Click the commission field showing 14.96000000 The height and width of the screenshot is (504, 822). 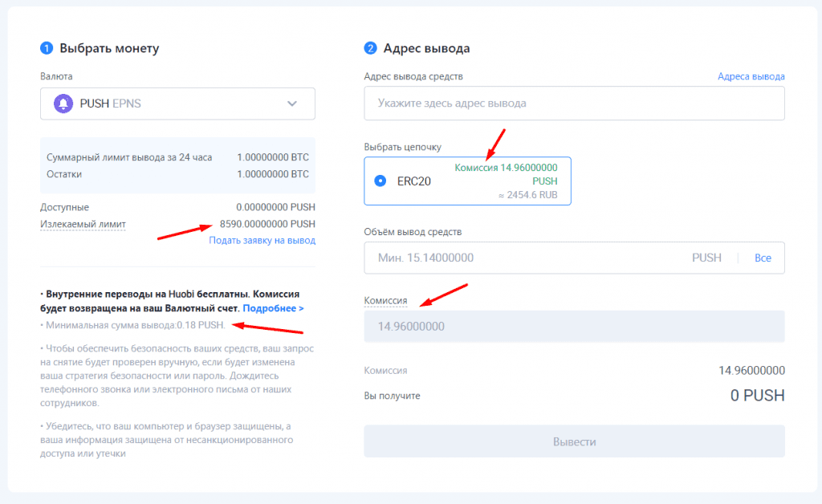tap(574, 327)
